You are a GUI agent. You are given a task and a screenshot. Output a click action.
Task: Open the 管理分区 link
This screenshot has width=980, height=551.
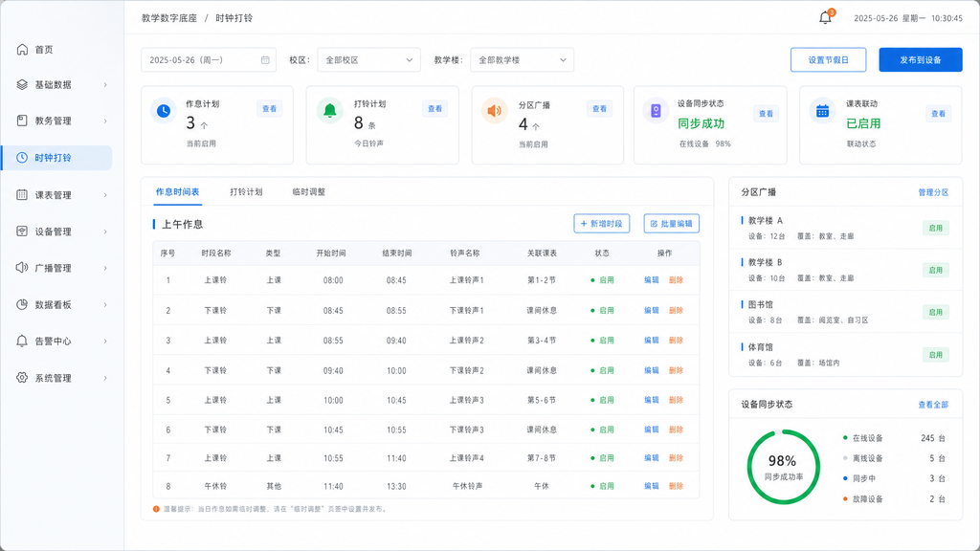[933, 192]
